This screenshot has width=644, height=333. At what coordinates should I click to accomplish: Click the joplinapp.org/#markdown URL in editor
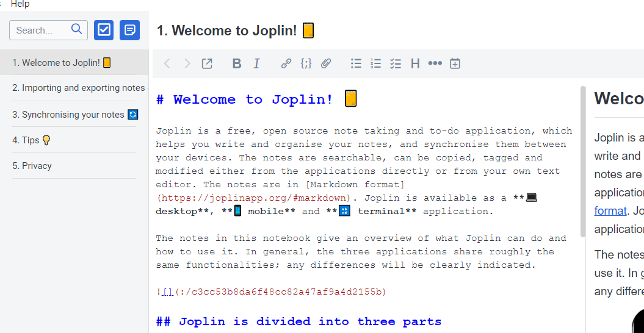(254, 198)
